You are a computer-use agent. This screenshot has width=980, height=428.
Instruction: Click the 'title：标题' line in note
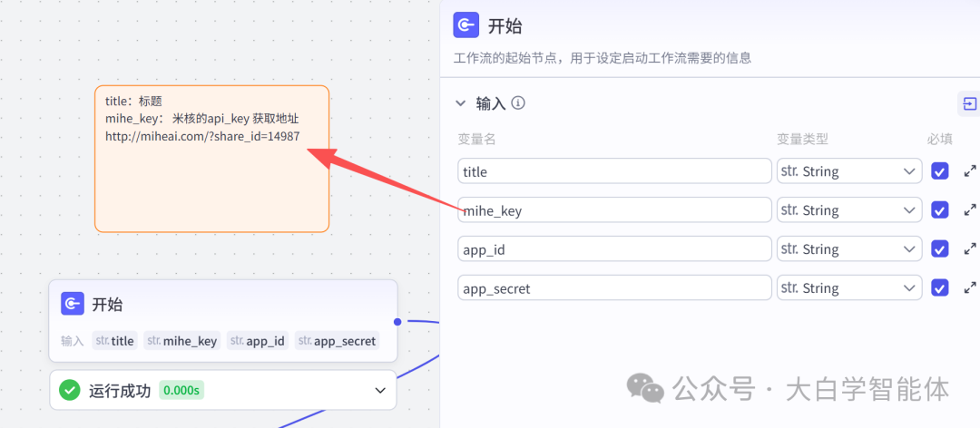(133, 102)
